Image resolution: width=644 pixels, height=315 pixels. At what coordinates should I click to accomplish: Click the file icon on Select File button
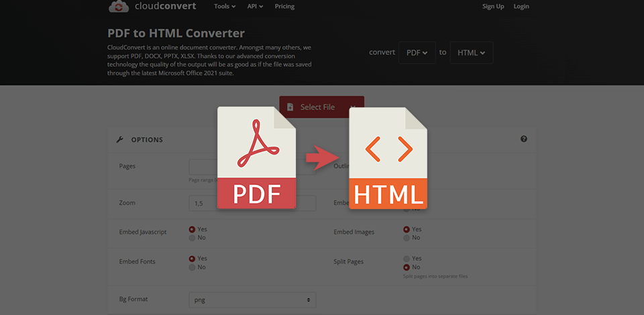290,107
